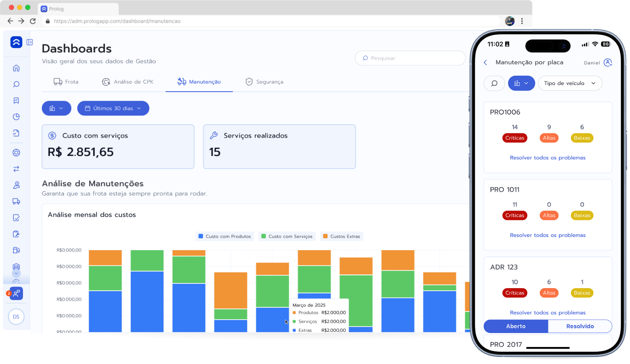The image size is (630, 364).
Task: Open the Tipo de veículo dropdown
Action: [x=570, y=83]
